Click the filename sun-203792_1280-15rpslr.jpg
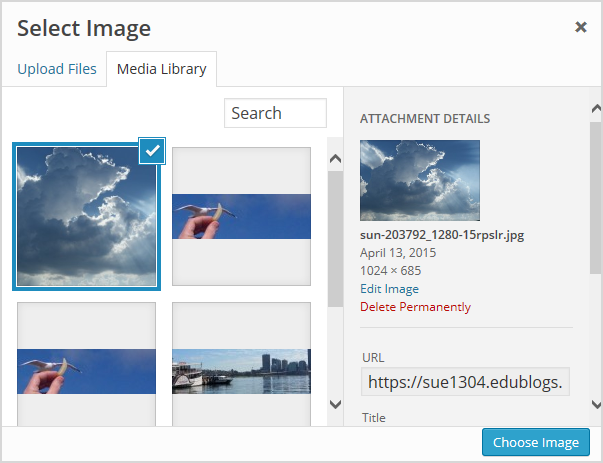Screen dimensions: 603x463 point(442,235)
